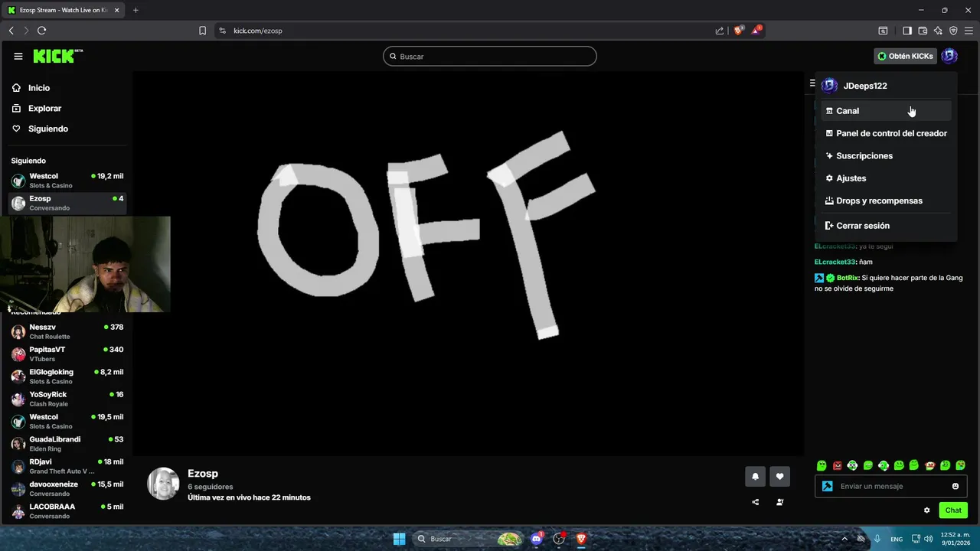Open Brave Shields lion icon
Image resolution: width=980 pixels, height=551 pixels.
739,31
